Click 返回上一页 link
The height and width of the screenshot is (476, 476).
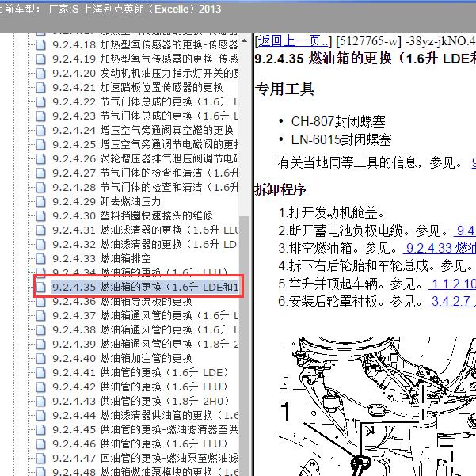[x=292, y=40]
